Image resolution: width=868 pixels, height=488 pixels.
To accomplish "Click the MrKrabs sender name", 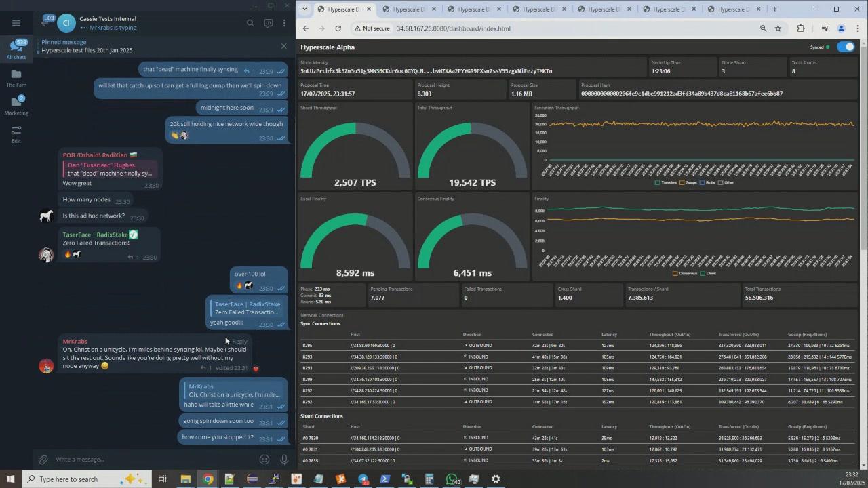I will coord(75,342).
